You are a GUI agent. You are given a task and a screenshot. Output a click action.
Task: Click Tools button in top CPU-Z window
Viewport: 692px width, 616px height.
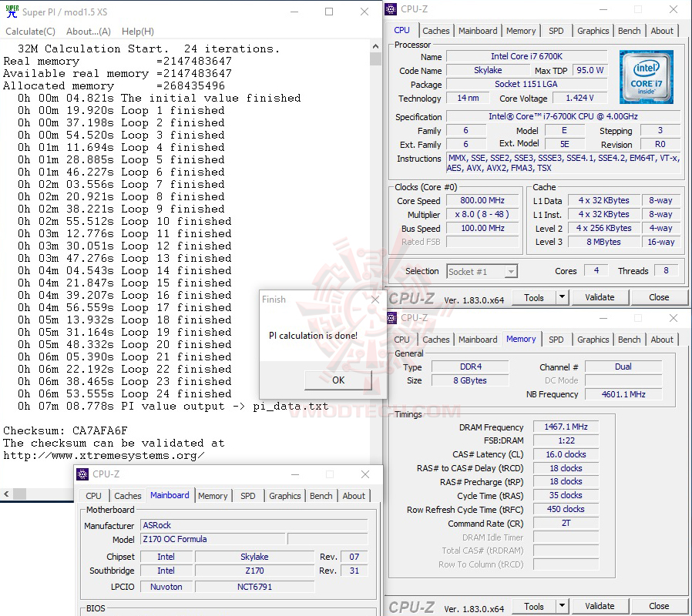(533, 298)
